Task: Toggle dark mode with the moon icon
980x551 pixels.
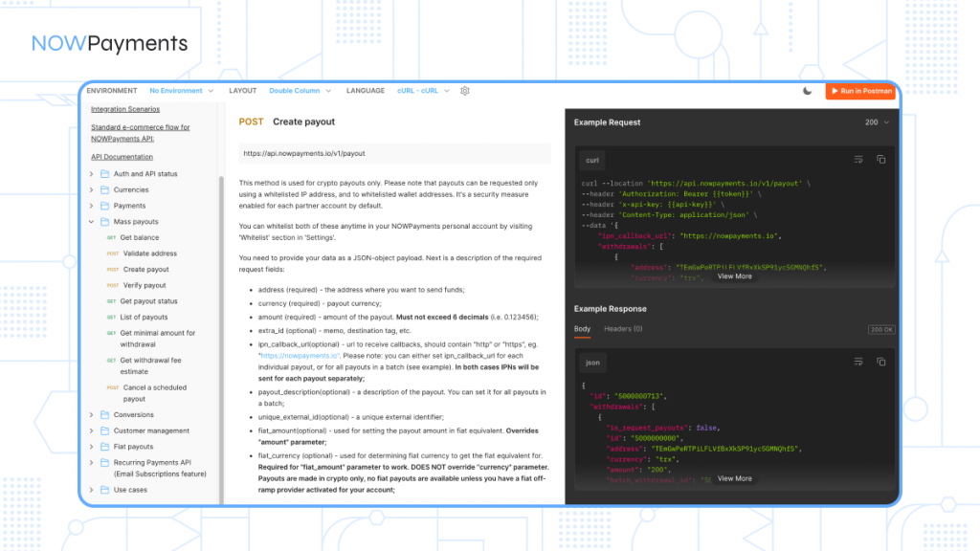Action: pyautogui.click(x=807, y=91)
